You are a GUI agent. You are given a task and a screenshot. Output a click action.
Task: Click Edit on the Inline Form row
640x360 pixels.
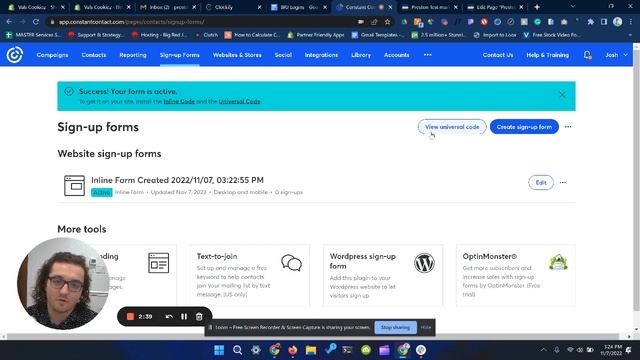pyautogui.click(x=541, y=182)
